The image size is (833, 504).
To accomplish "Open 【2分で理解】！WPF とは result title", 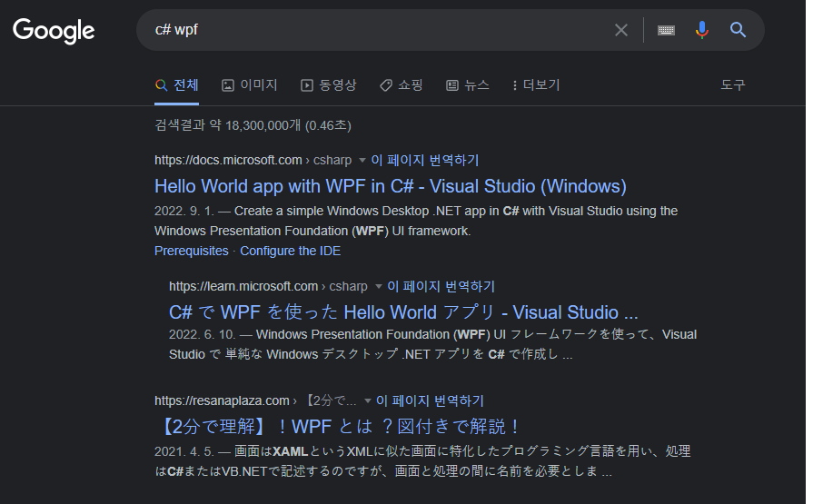I will click(x=339, y=427).
